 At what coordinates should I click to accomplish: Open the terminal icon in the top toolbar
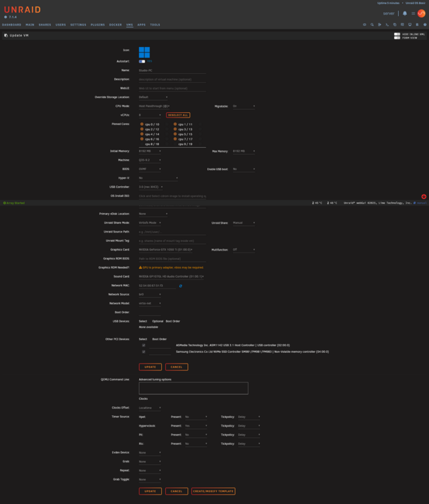(387, 25)
